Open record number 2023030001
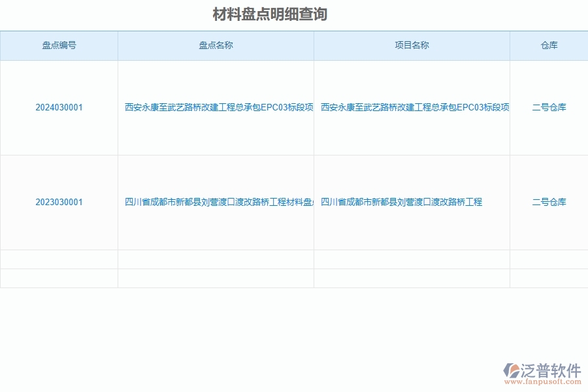Viewport: 588px width, 392px height. click(x=59, y=201)
